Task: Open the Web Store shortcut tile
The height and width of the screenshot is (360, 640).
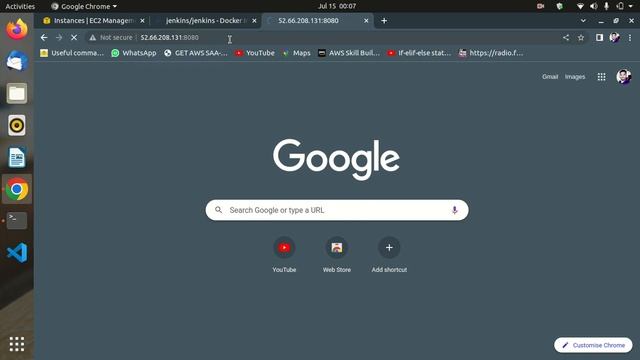Action: pos(337,255)
